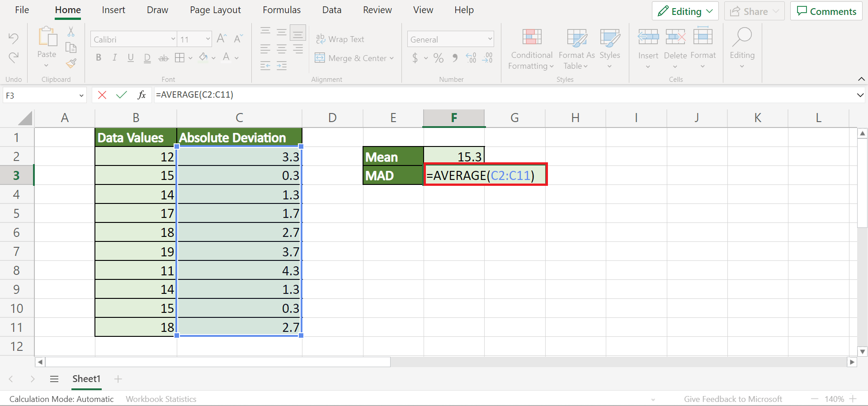The image size is (868, 406).
Task: Click the Increase Decimal icon
Action: pyautogui.click(x=471, y=58)
